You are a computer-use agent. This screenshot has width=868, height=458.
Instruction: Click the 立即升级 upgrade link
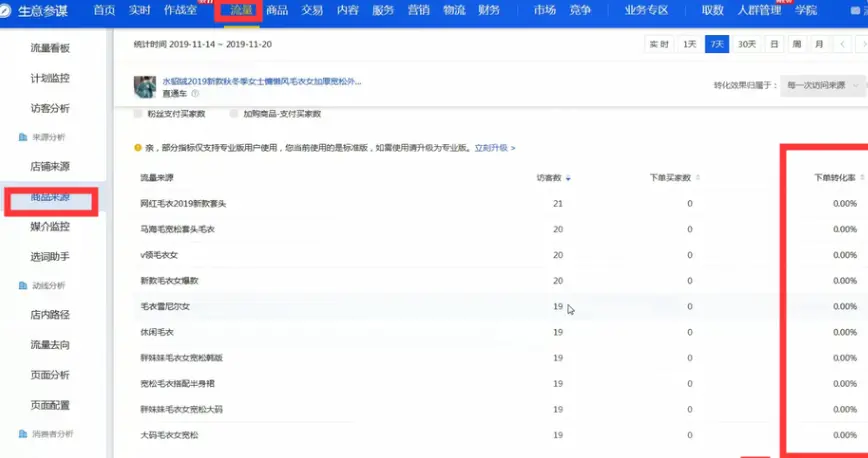click(x=495, y=148)
